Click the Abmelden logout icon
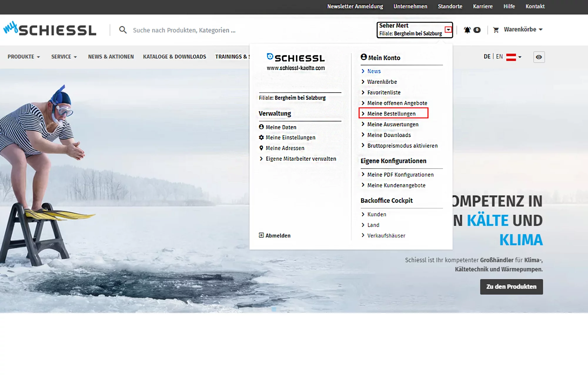The image size is (588, 377). [x=261, y=235]
